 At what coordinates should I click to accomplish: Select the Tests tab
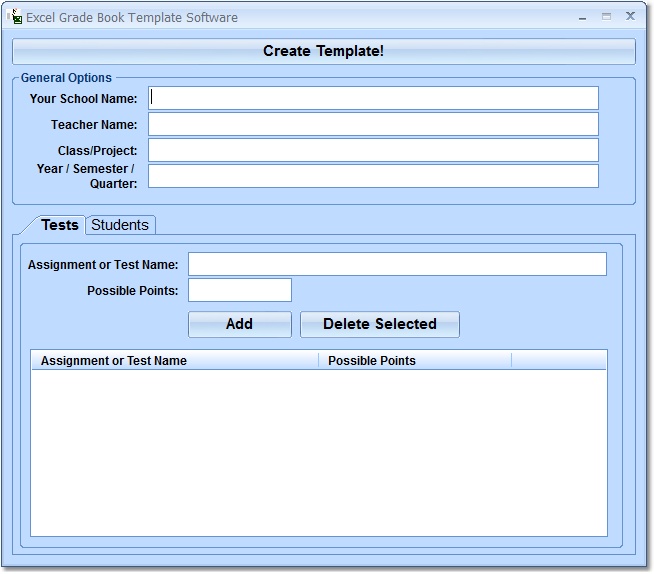(x=60, y=225)
